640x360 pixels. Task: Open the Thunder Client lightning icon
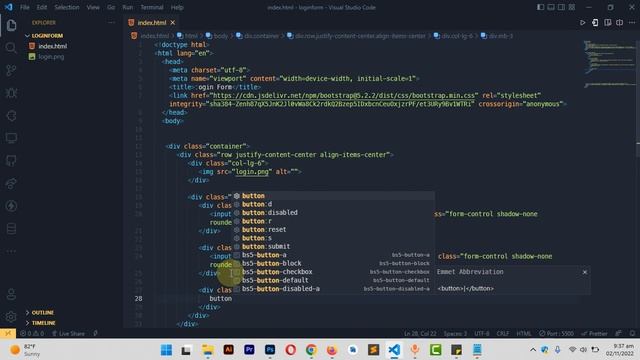11,206
